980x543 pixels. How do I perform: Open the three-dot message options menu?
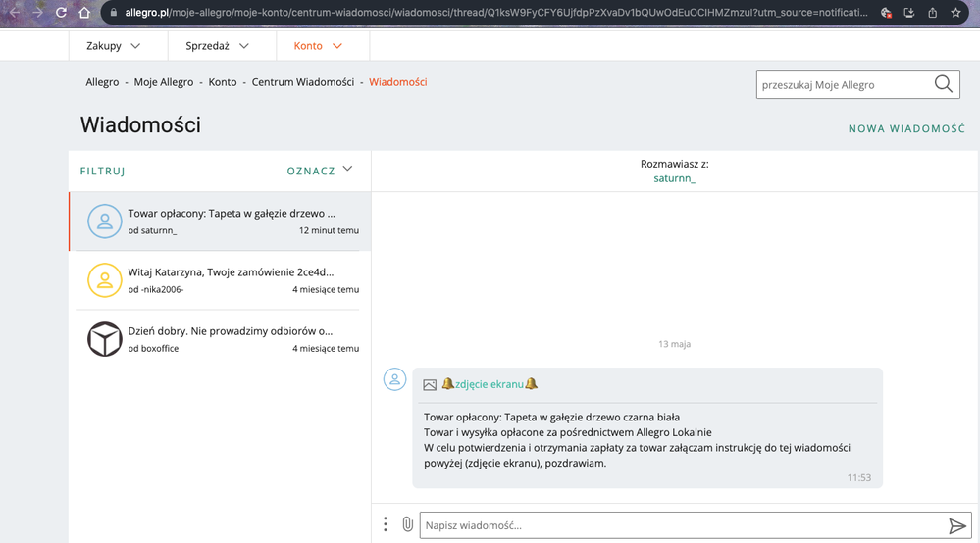pyautogui.click(x=385, y=524)
